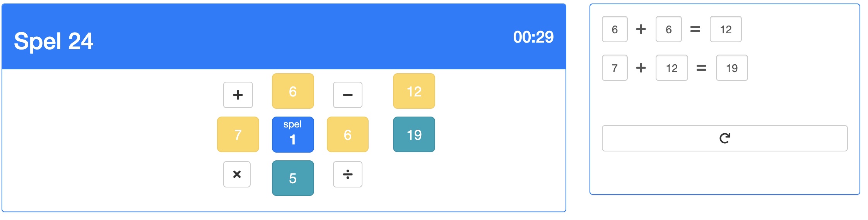Click the Spel 24 title
Viewport: 868px width, 220px height.
coord(53,41)
